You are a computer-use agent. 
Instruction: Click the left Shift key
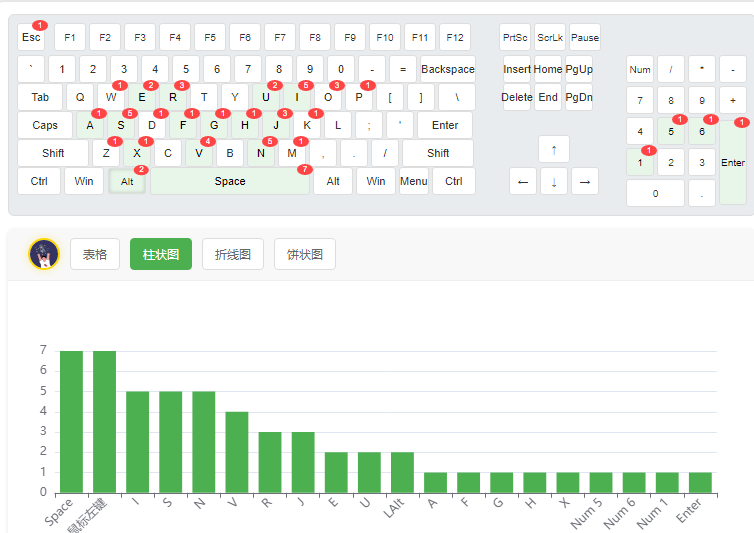tap(53, 153)
